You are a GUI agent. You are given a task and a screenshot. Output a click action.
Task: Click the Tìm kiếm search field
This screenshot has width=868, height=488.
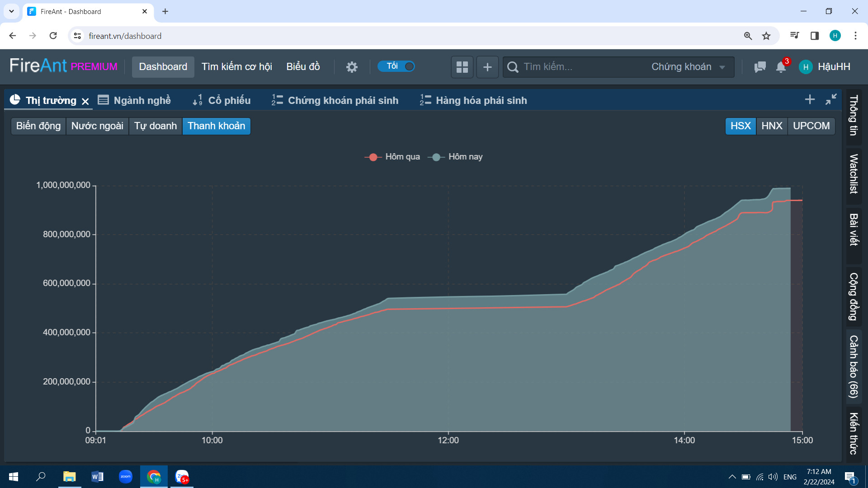click(574, 67)
